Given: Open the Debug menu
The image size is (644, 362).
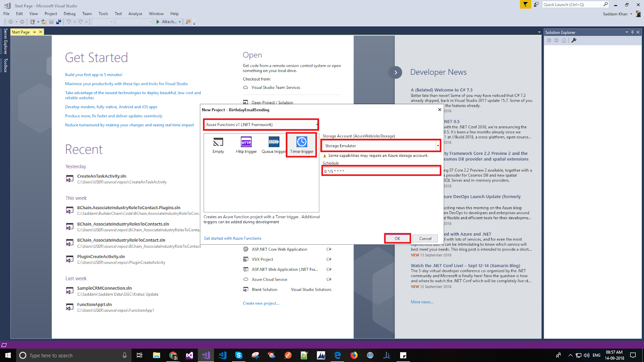Looking at the screenshot, I should tap(69, 13).
